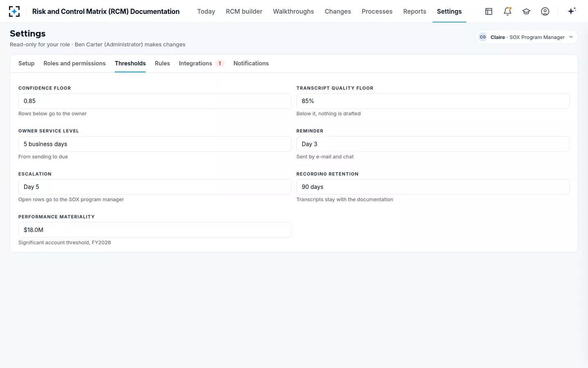588x368 pixels.
Task: Open the RCM builder page
Action: [244, 11]
